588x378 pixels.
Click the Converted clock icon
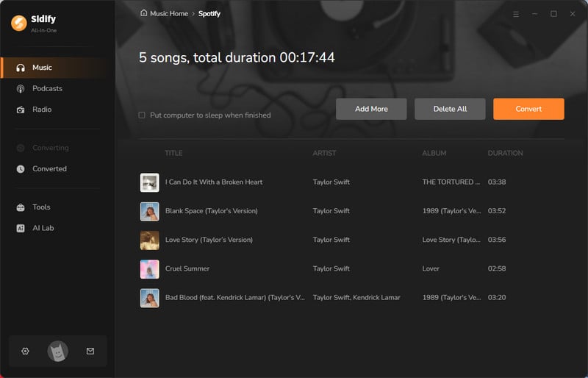pyautogui.click(x=21, y=169)
